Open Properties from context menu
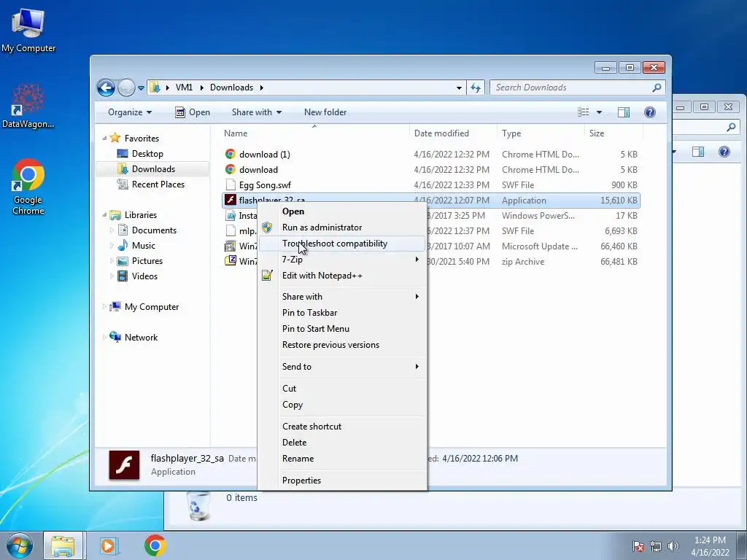This screenshot has height=560, width=747. coord(342,481)
